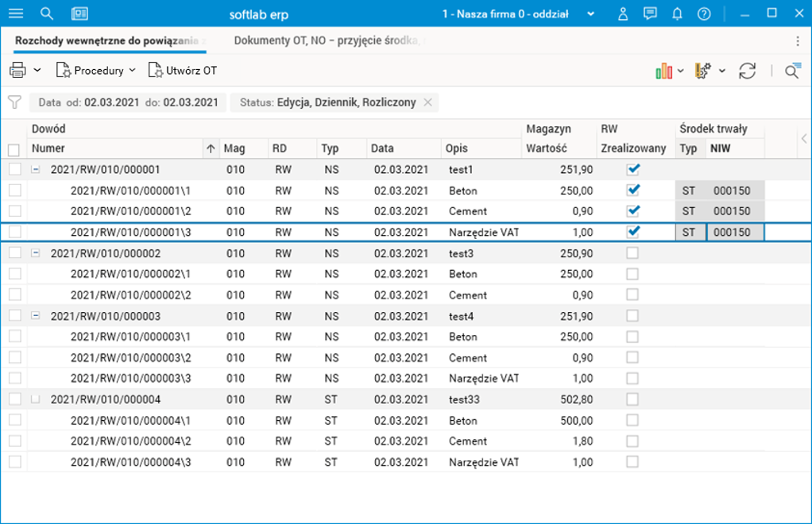Select row checkbox for 2021/RW/010/000004
The height and width of the screenshot is (524, 812).
pos(15,399)
